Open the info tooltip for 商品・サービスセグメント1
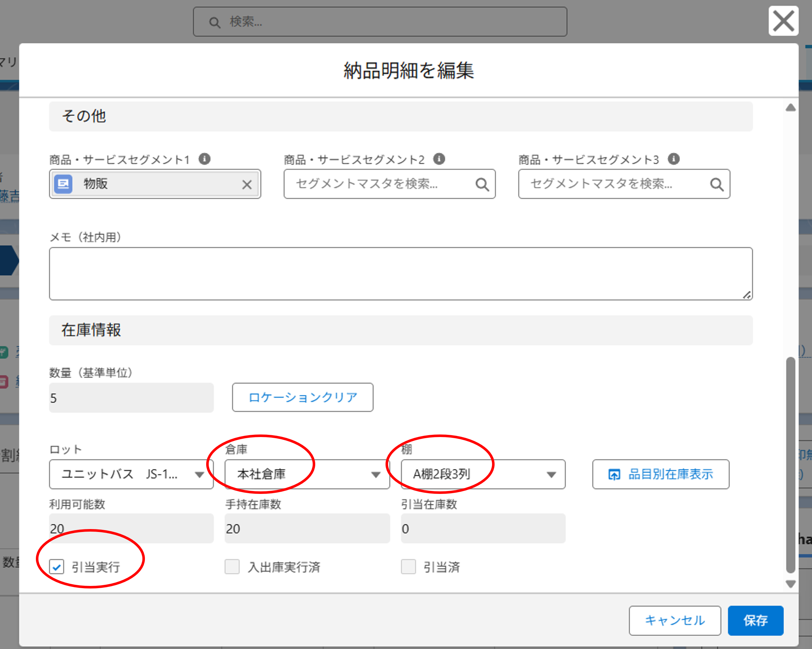The width and height of the screenshot is (812, 649). 204,159
